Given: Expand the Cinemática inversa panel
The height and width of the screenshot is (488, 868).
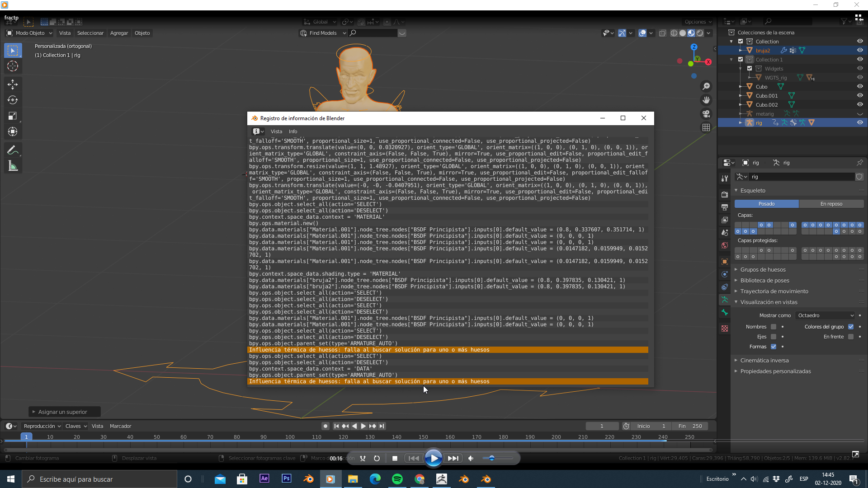Looking at the screenshot, I should point(764,360).
